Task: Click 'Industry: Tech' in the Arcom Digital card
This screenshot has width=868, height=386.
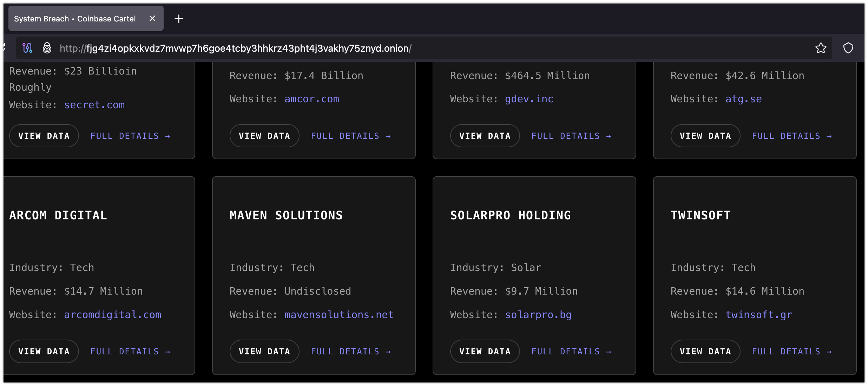Action: [x=52, y=268]
